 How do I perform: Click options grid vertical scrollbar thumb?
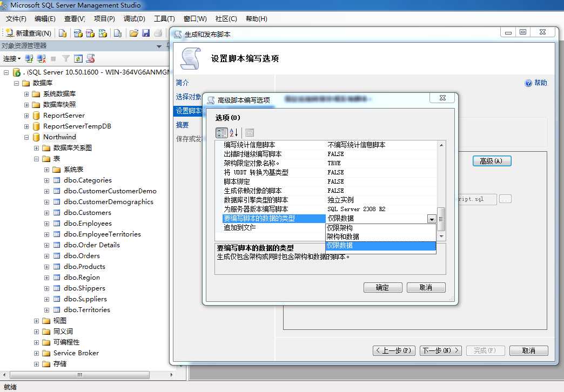pos(441,219)
